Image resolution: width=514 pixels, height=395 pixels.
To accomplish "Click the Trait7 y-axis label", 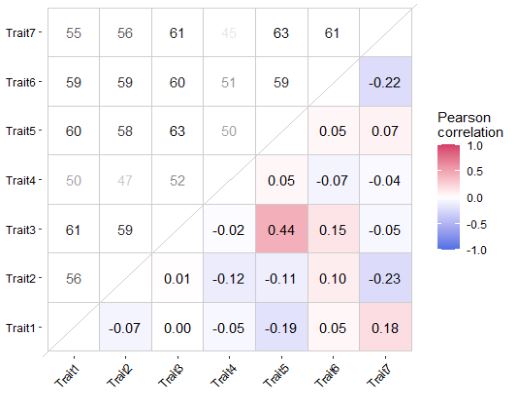I will pyautogui.click(x=21, y=33).
